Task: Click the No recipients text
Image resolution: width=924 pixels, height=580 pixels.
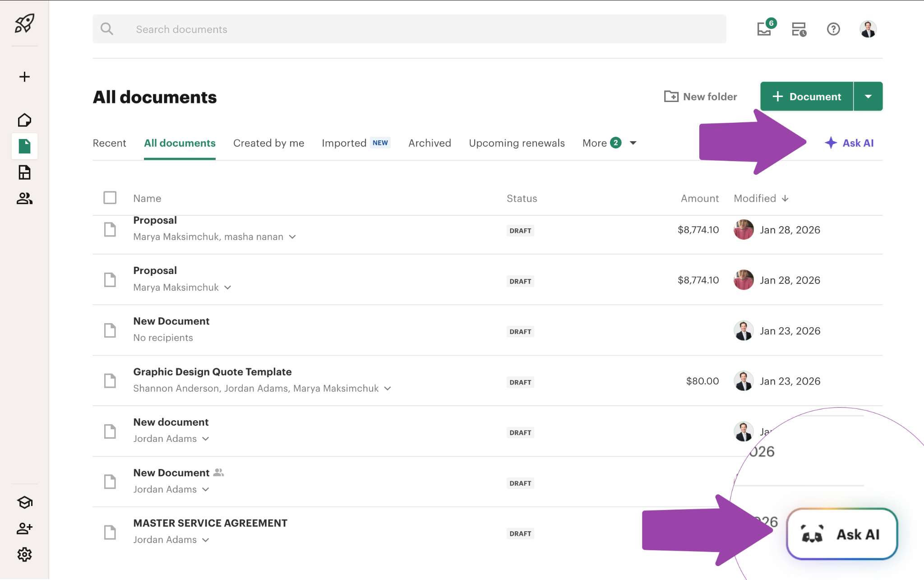Action: [163, 338]
